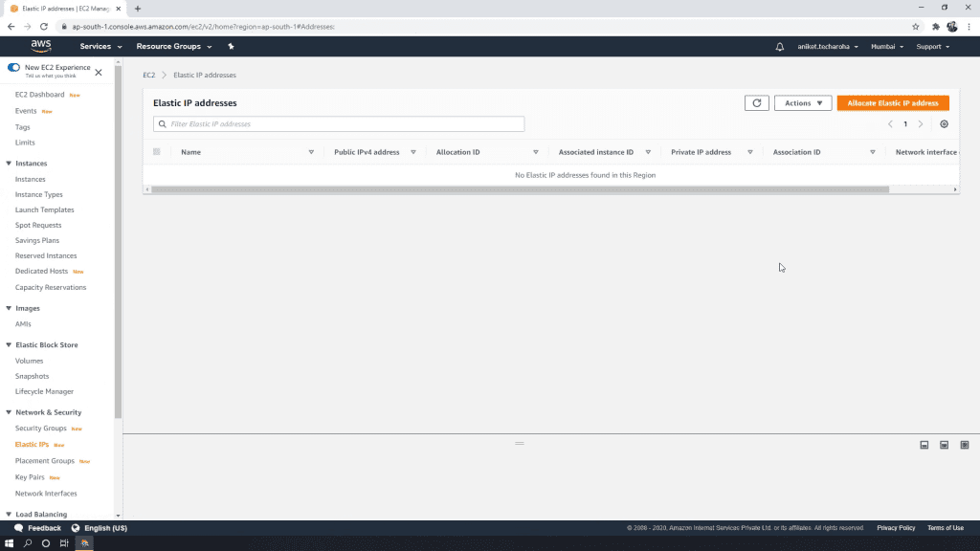Collapse the Elastic Block Store section

(9, 344)
